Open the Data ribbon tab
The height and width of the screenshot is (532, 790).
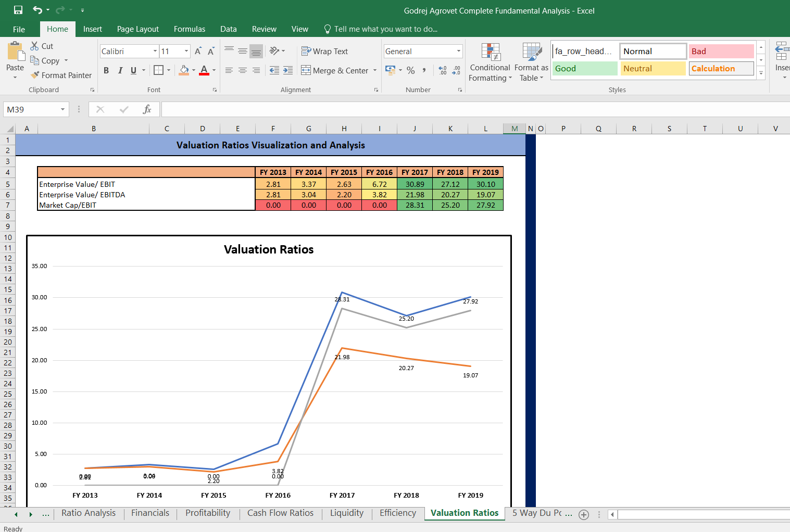[x=229, y=29]
